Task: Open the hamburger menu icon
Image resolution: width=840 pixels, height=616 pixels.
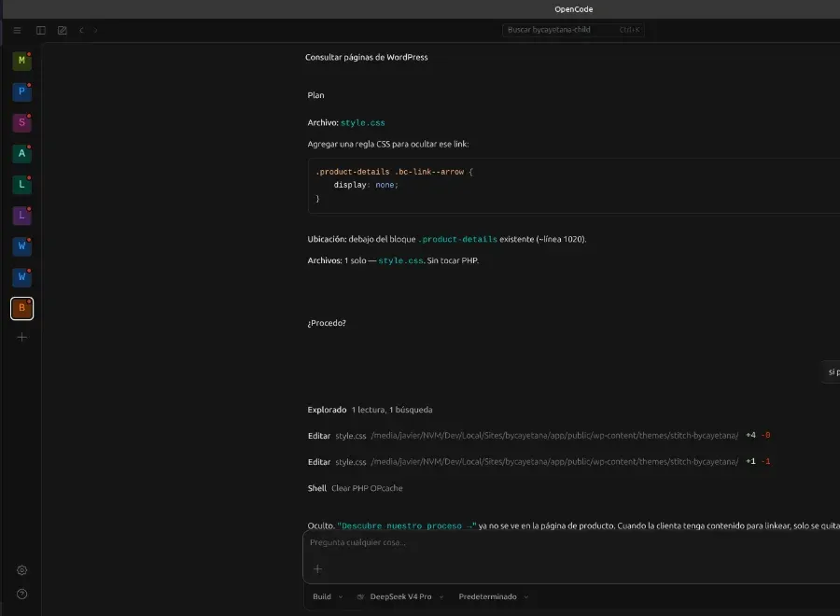Action: tap(17, 30)
